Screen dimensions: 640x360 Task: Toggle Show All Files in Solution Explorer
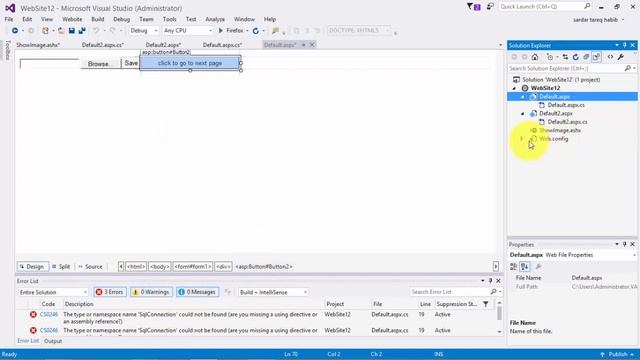pyautogui.click(x=596, y=57)
